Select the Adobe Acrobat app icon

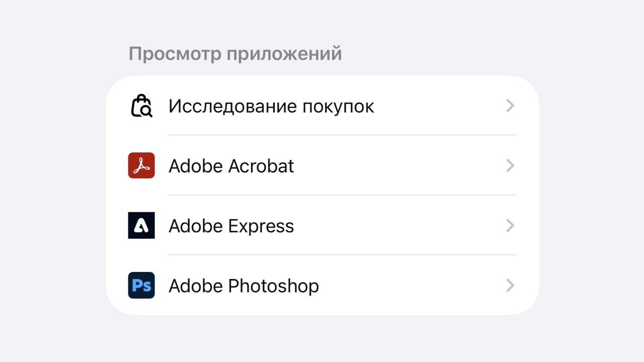click(x=141, y=165)
